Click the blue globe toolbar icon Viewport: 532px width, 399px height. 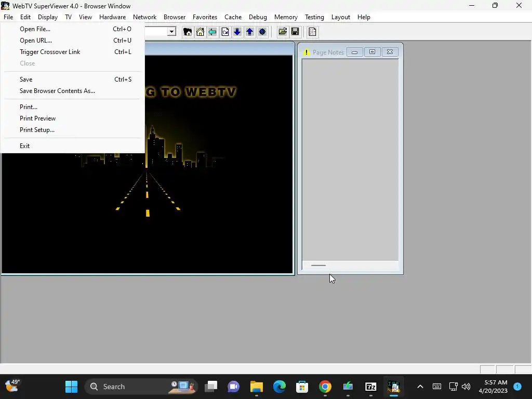262,32
